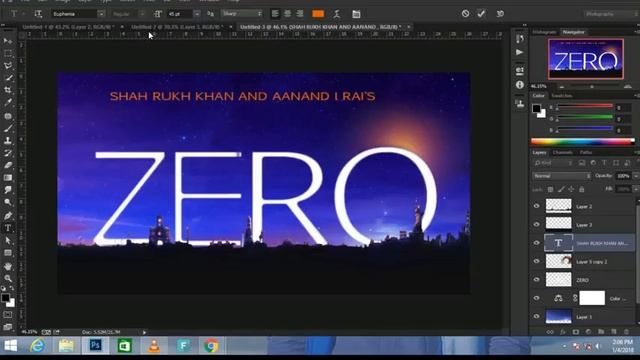Image resolution: width=640 pixels, height=360 pixels.
Task: Open the 45 pt font size dropdown
Action: pos(197,14)
